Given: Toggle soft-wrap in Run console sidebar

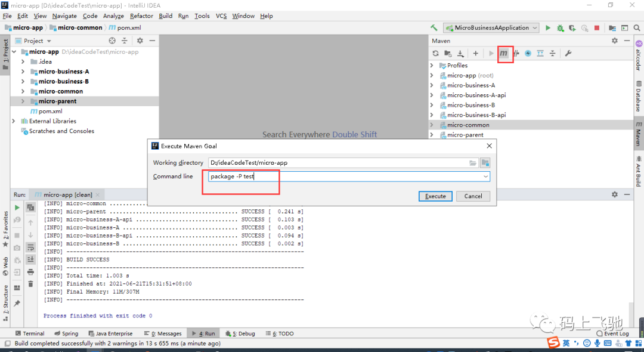Looking at the screenshot, I should 30,247.
